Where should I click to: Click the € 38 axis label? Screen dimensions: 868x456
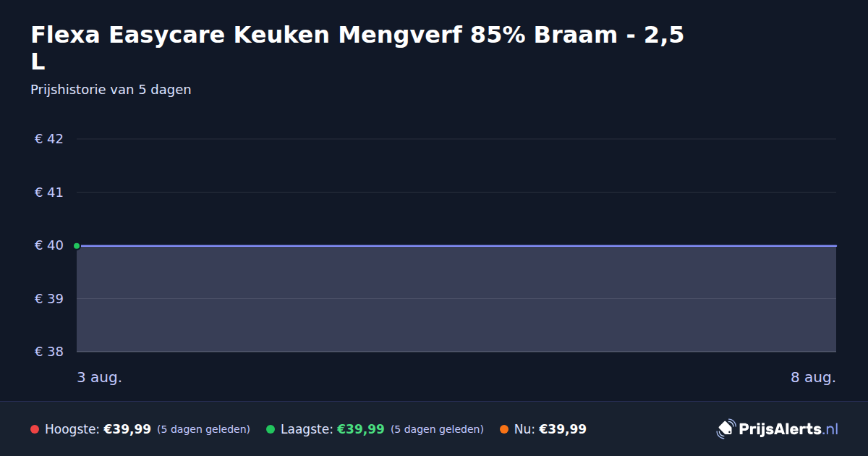pos(49,352)
